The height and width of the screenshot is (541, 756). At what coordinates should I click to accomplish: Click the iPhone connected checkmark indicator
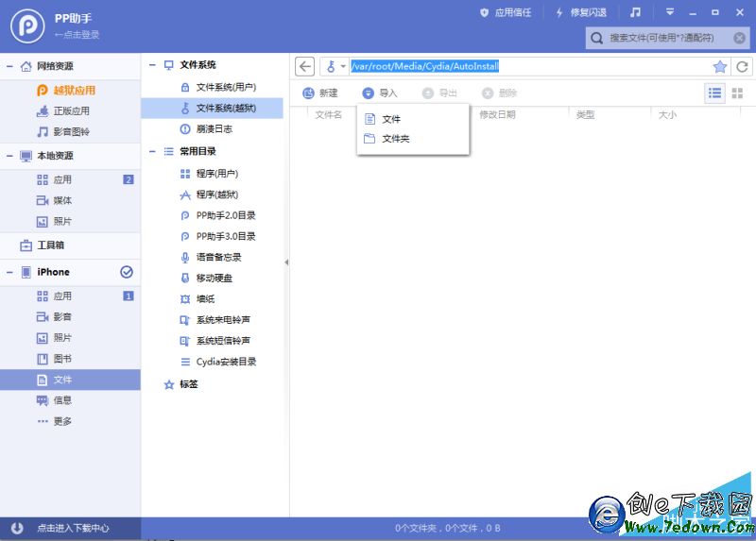127,272
